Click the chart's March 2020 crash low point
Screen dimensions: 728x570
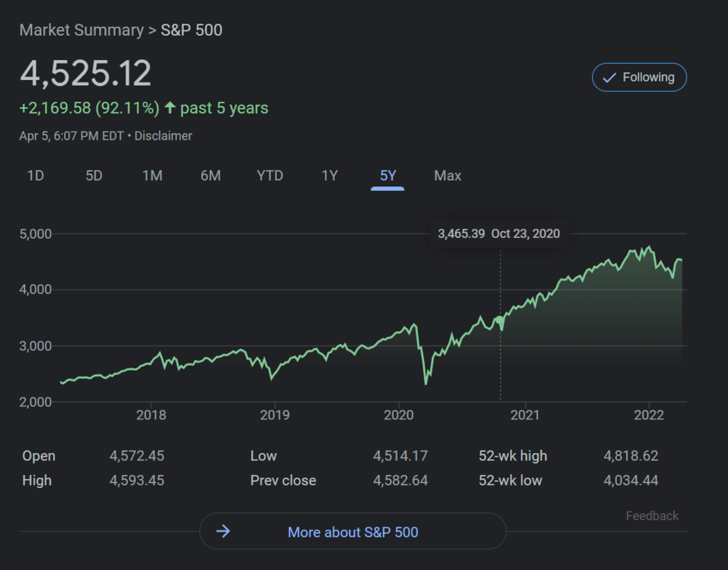426,384
